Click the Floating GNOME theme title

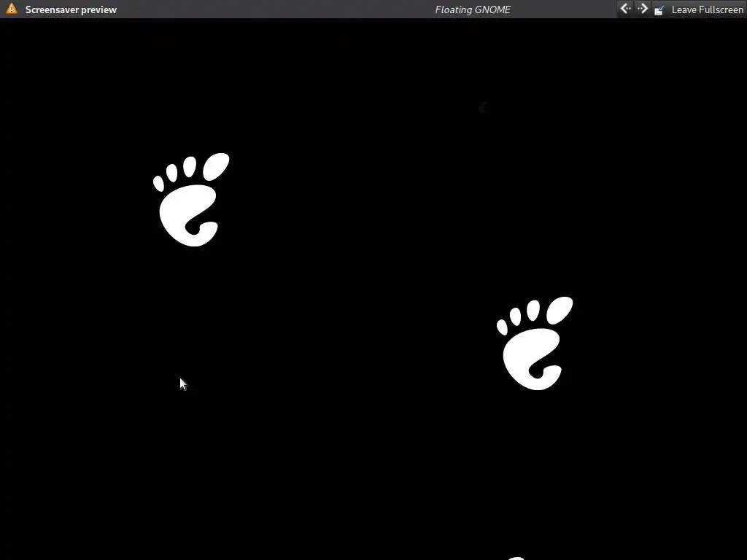tap(473, 9)
